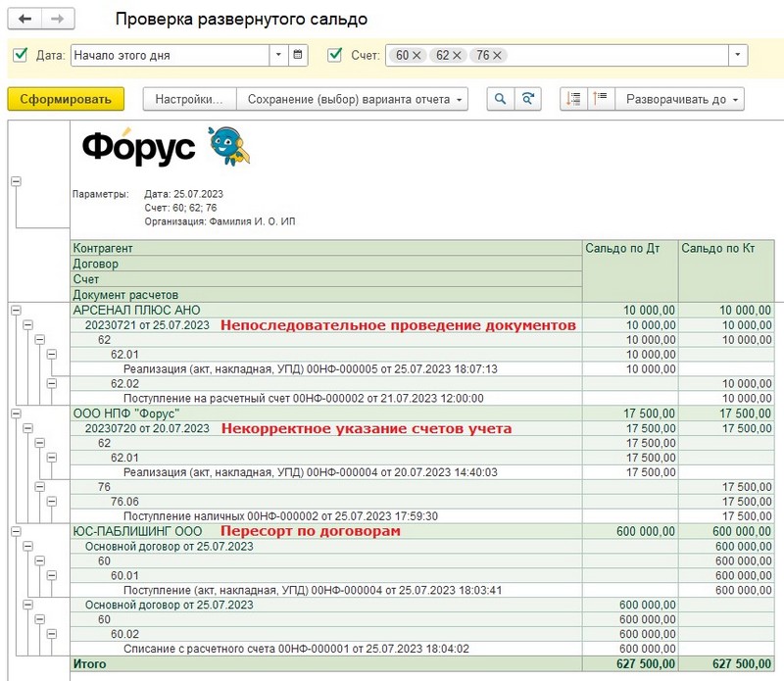Click the forward navigation arrow
Image resolution: width=784 pixels, height=681 pixels.
tap(58, 20)
